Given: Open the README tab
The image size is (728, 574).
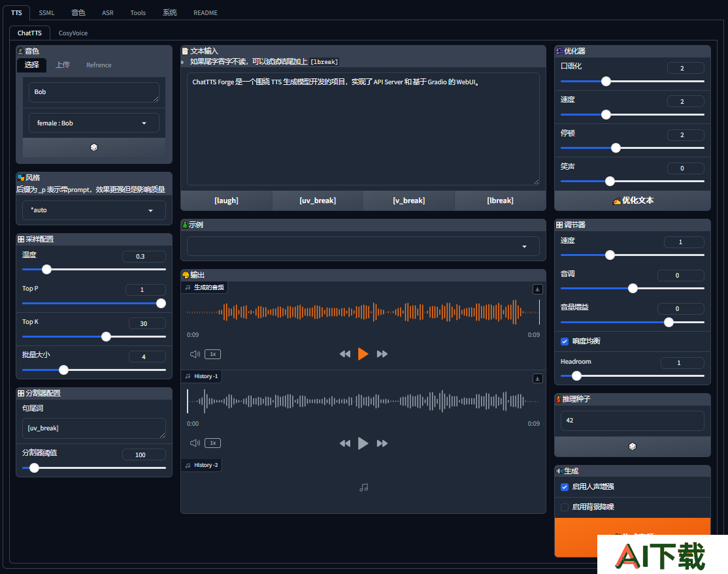Looking at the screenshot, I should [205, 12].
